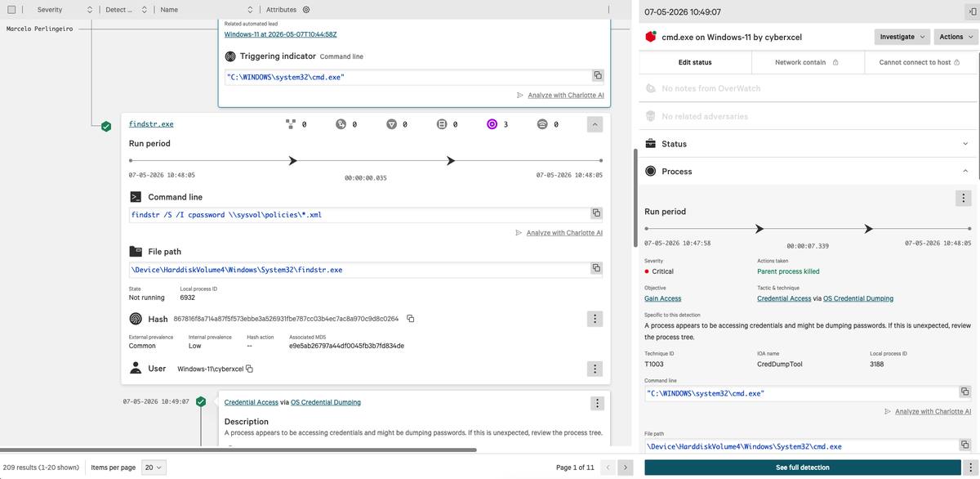Open the Process section three-dot menu

tap(963, 198)
